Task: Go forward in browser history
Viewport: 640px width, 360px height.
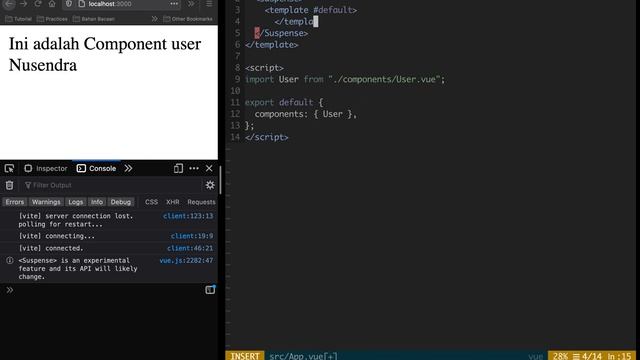Action: pos(23,4)
